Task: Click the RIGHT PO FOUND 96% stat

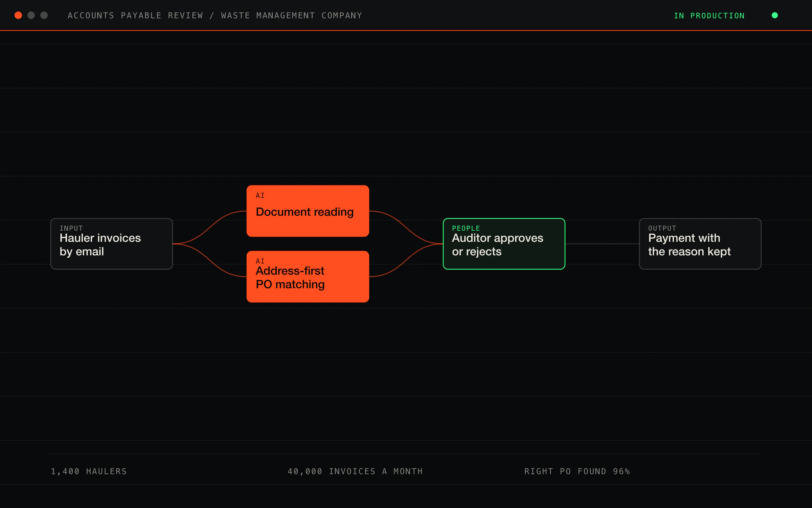Action: [577, 471]
